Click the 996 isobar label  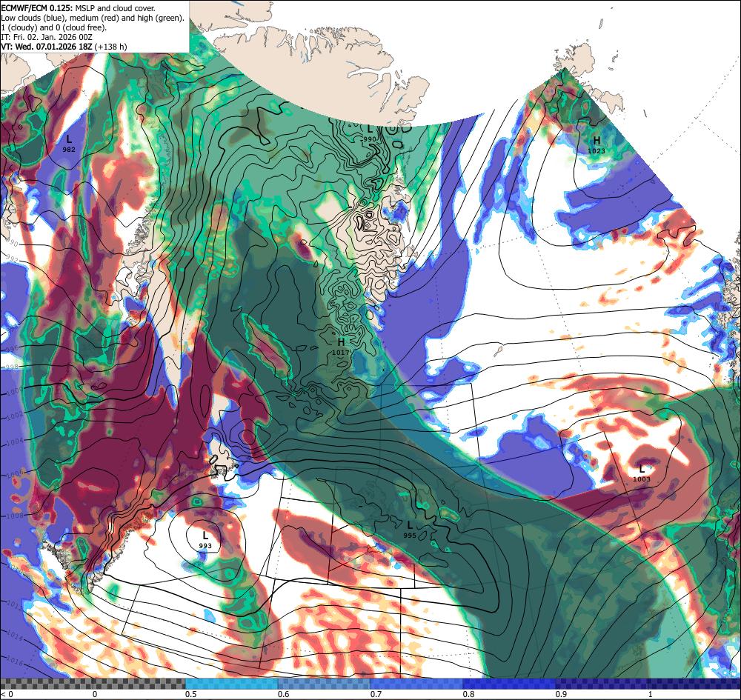pyautogui.click(x=13, y=349)
